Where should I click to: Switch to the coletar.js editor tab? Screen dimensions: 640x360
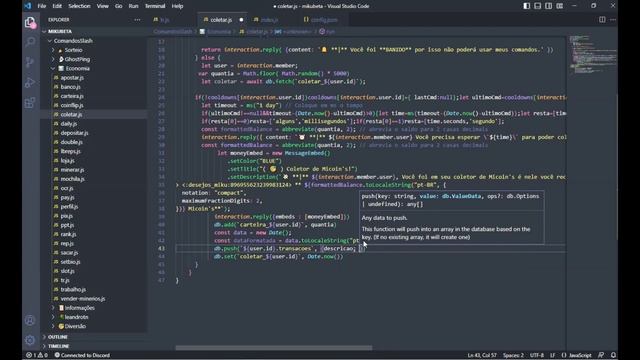tap(221, 20)
